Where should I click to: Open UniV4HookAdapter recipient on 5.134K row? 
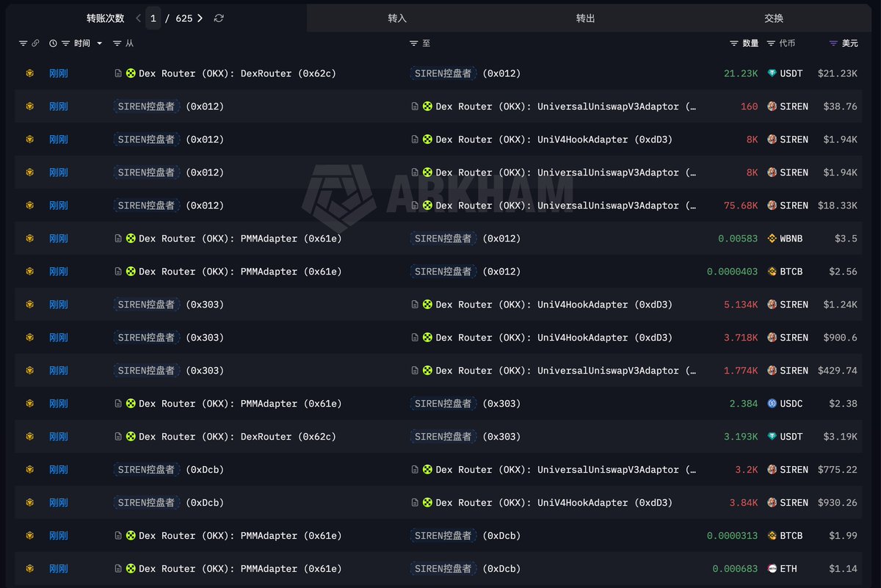point(554,305)
